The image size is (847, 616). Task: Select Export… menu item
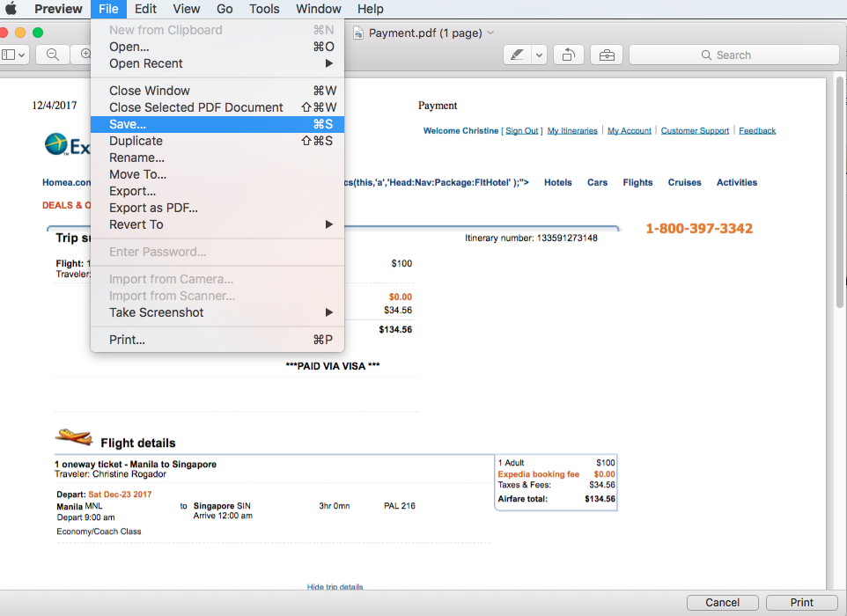point(217,191)
